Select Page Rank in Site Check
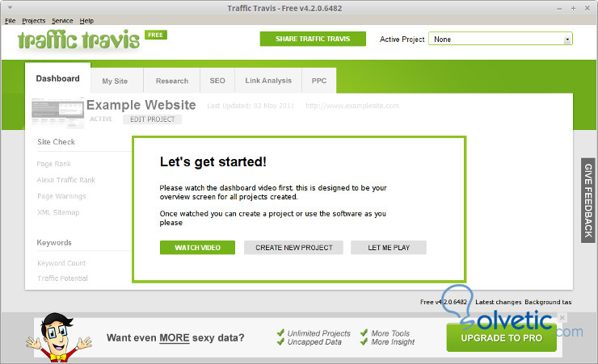The width and height of the screenshot is (598, 364). click(x=54, y=164)
